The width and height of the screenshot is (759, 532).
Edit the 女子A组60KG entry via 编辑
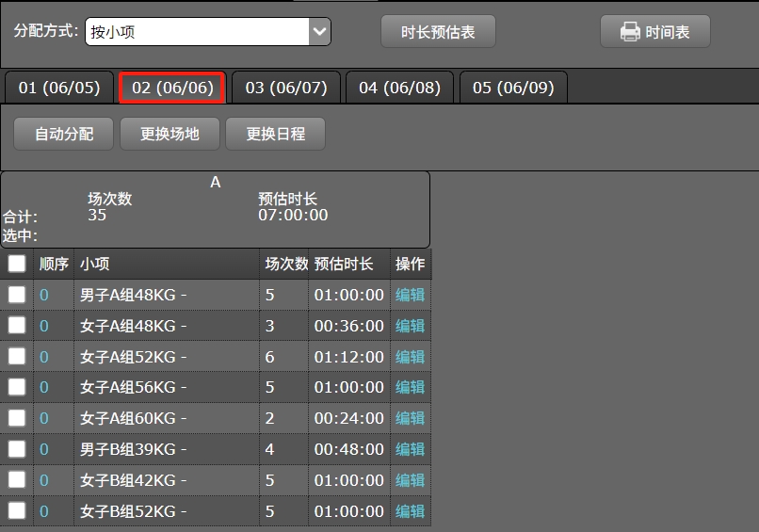pos(410,418)
